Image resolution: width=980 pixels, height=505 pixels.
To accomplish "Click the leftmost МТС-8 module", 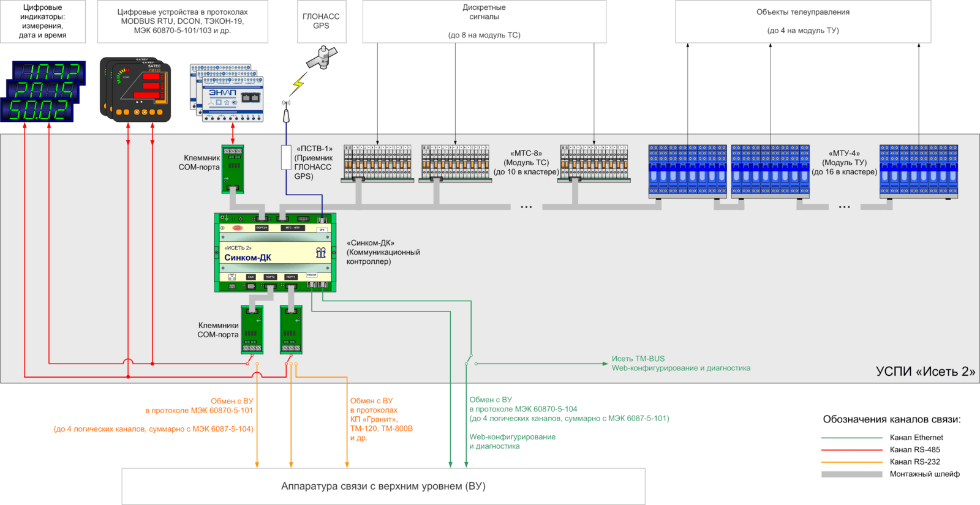I will click(378, 163).
